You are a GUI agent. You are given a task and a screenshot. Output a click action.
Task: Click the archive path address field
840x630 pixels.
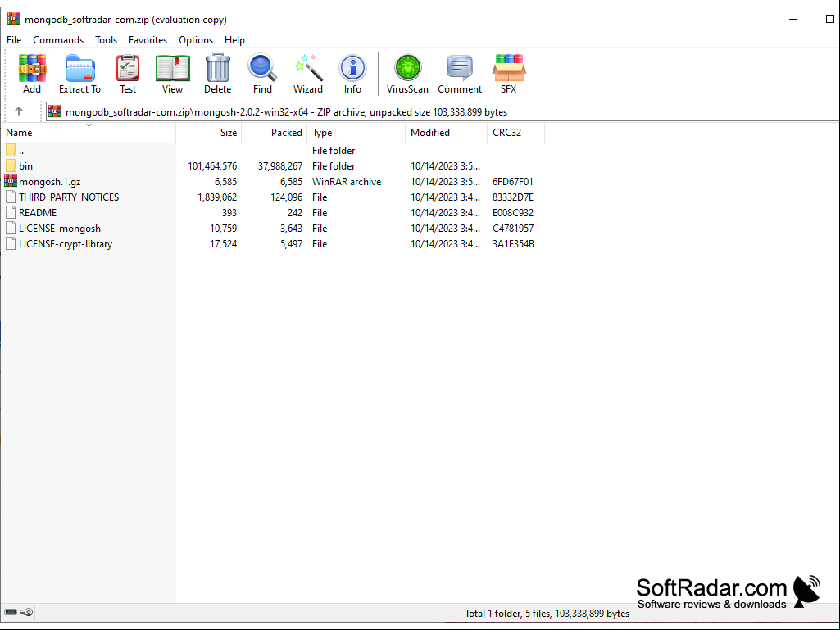pos(443,111)
